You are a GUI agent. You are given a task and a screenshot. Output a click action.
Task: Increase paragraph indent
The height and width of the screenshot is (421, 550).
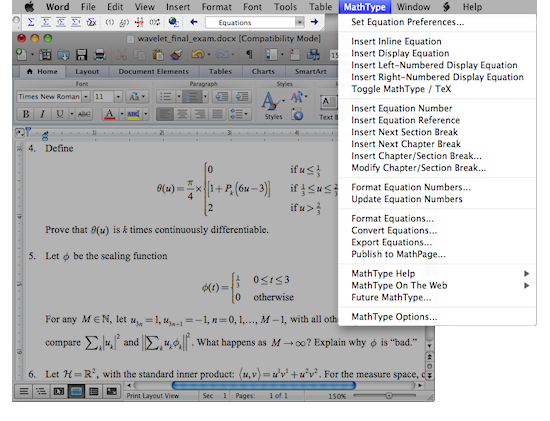(242, 96)
